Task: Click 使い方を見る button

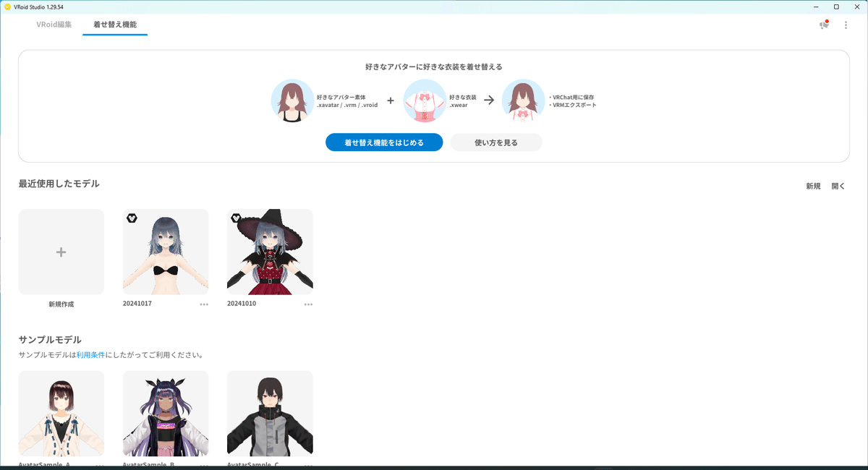Action: tap(496, 142)
